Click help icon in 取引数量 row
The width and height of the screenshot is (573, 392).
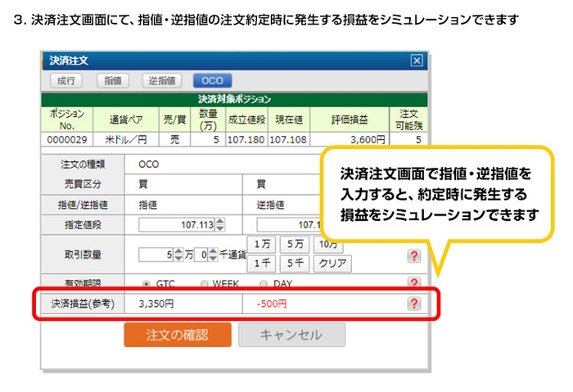click(414, 256)
